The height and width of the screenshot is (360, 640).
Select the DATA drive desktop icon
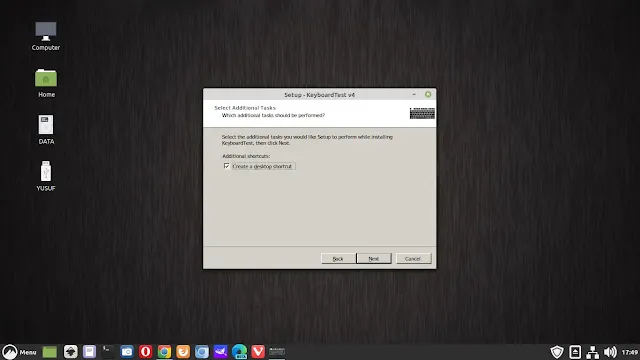pyautogui.click(x=46, y=130)
